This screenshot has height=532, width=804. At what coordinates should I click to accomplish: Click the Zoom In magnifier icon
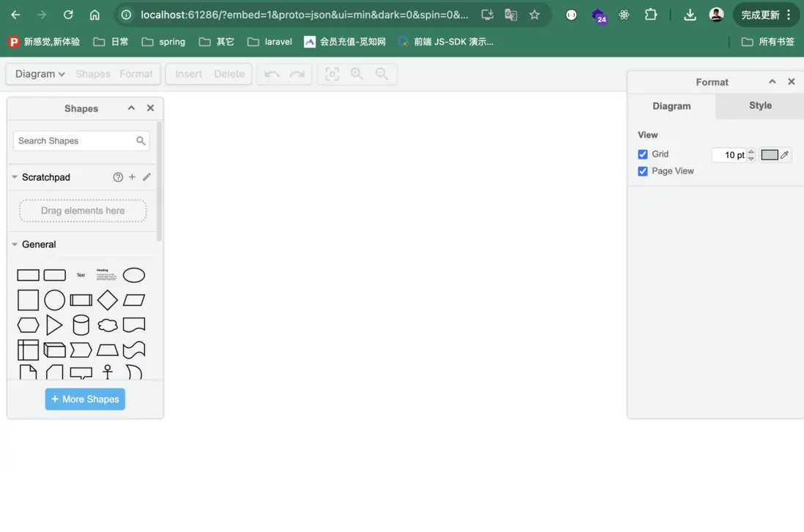pyautogui.click(x=357, y=74)
